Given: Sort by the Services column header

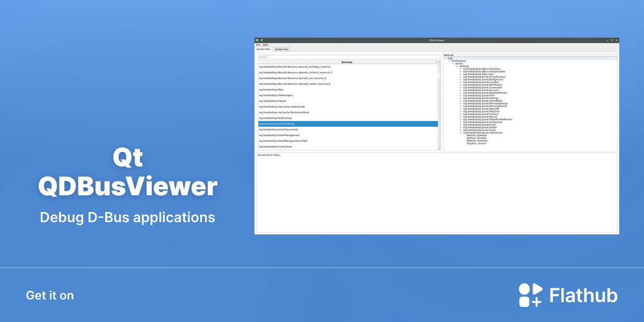Looking at the screenshot, I should click(x=347, y=62).
